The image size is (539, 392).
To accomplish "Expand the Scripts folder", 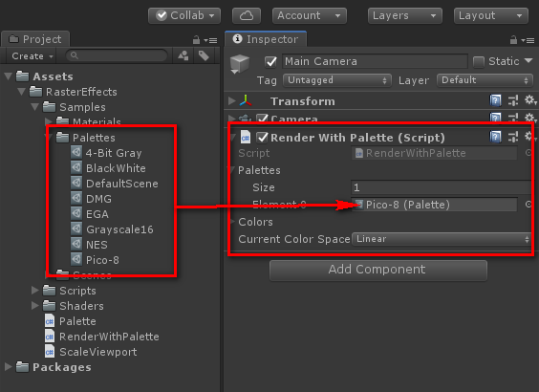I will (35, 291).
